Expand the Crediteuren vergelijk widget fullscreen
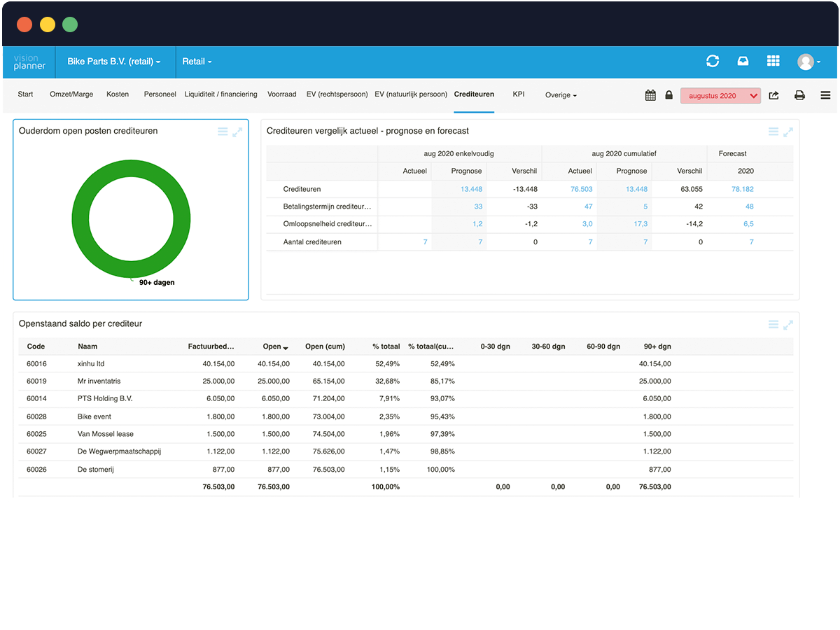Image resolution: width=840 pixels, height=630 pixels. 788,132
